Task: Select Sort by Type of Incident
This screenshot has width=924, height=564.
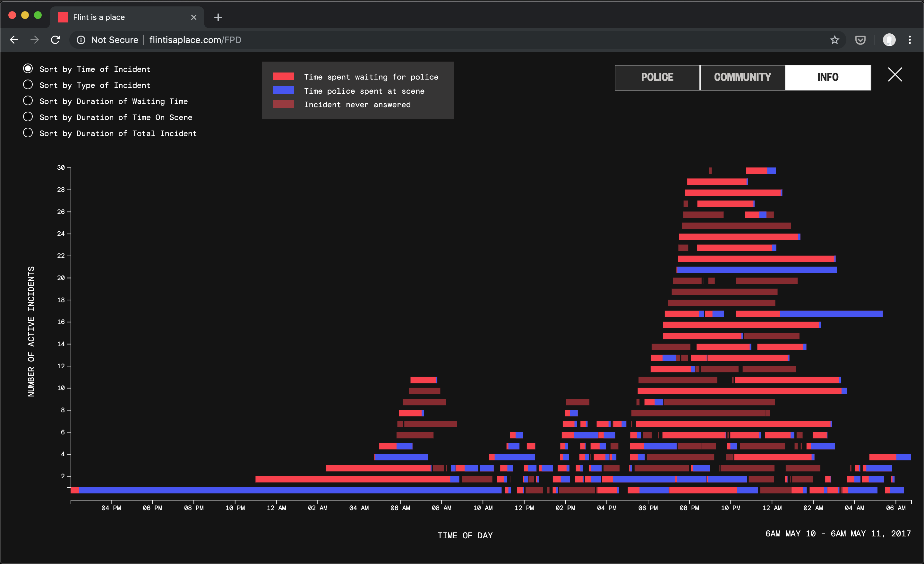Action: tap(28, 85)
